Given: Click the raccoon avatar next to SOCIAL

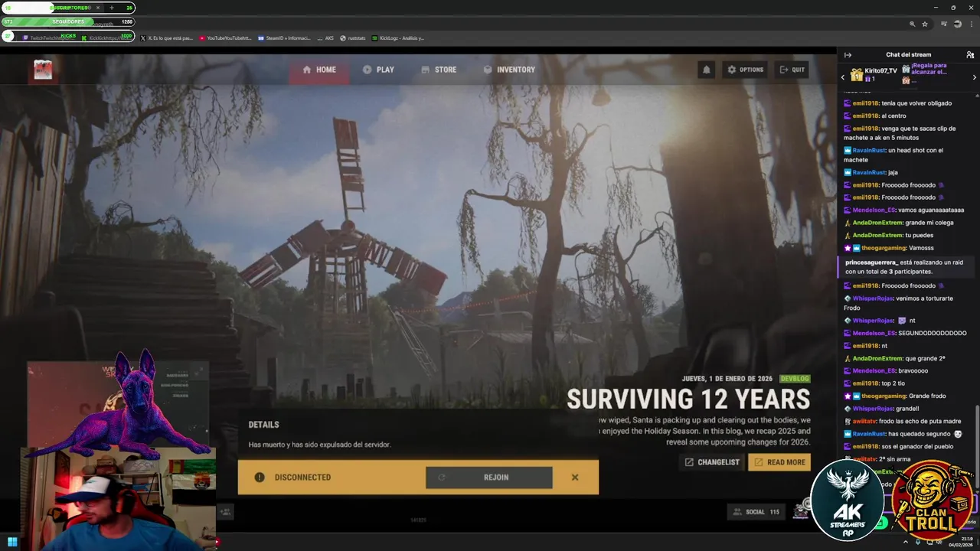Looking at the screenshot, I should (801, 510).
